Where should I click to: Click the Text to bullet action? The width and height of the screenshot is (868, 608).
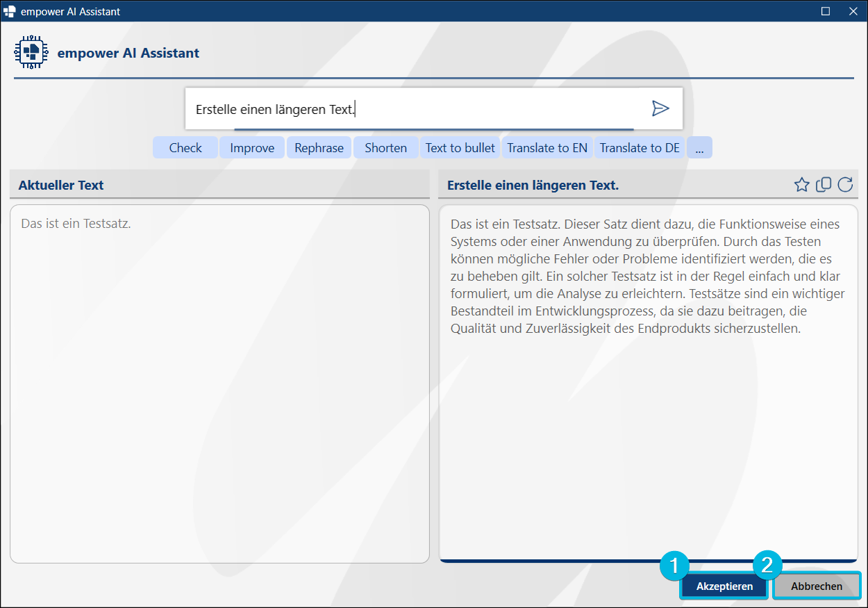(x=460, y=147)
